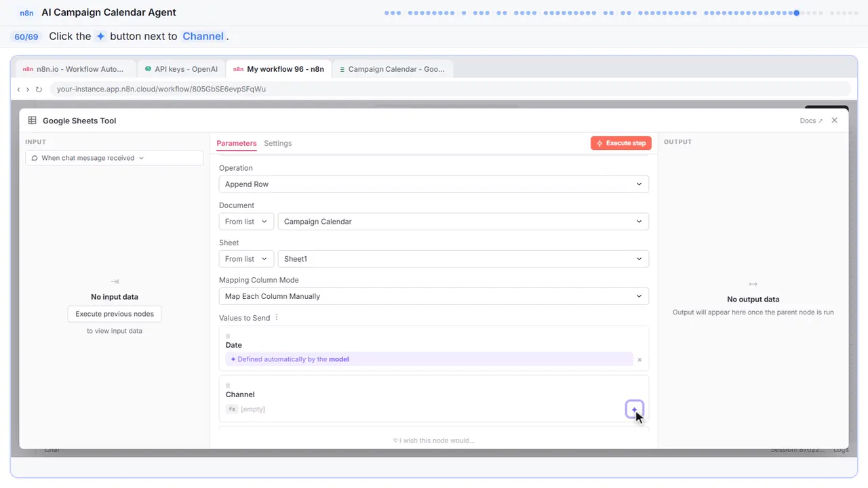This screenshot has height=488, width=868.
Task: Click the n8n logo in the header
Action: tap(26, 13)
